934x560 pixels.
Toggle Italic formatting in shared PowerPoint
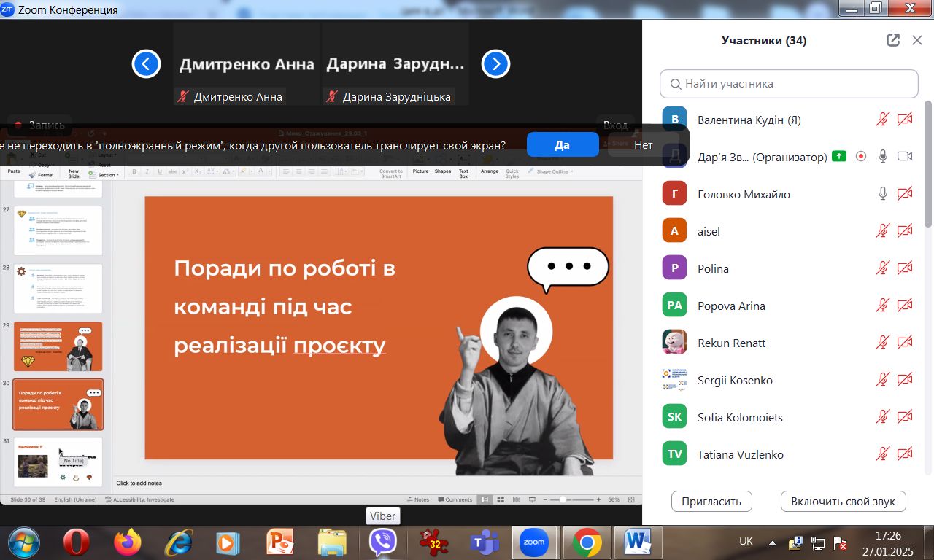tap(147, 171)
